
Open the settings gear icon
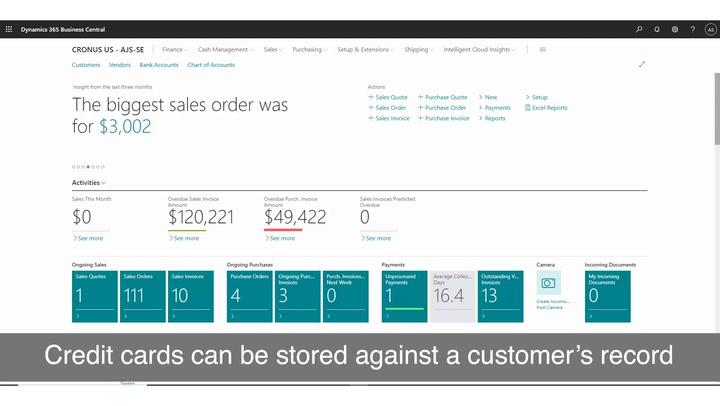pos(675,29)
